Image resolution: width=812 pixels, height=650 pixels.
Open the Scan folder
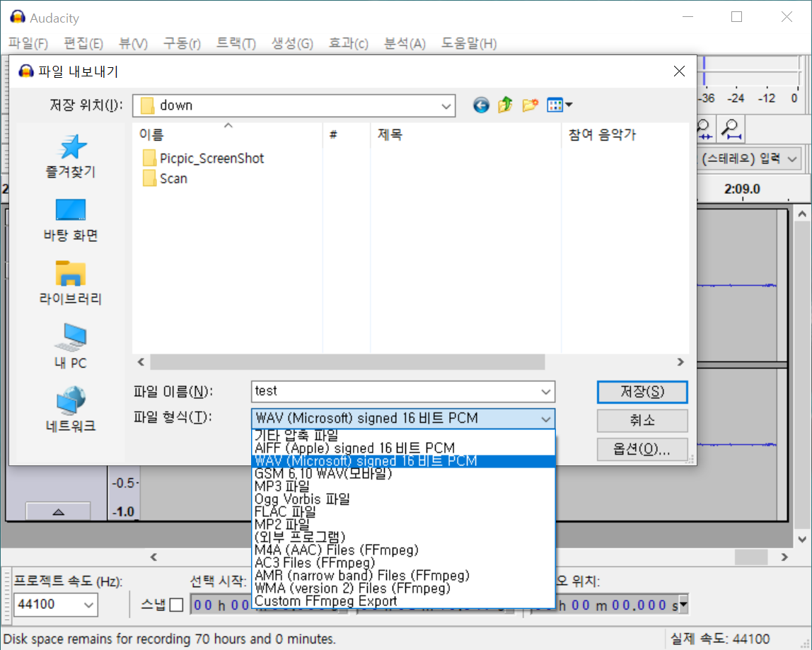(x=166, y=179)
